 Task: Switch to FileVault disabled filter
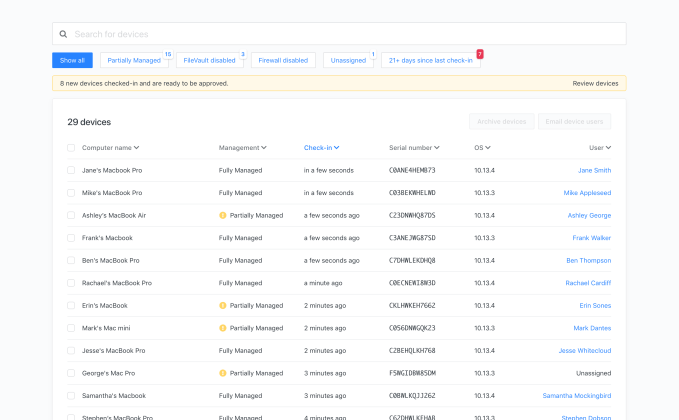coord(210,60)
